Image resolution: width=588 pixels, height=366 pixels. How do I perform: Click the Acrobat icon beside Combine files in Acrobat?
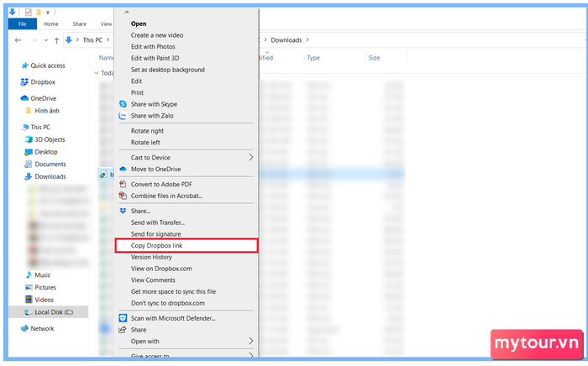tap(123, 196)
